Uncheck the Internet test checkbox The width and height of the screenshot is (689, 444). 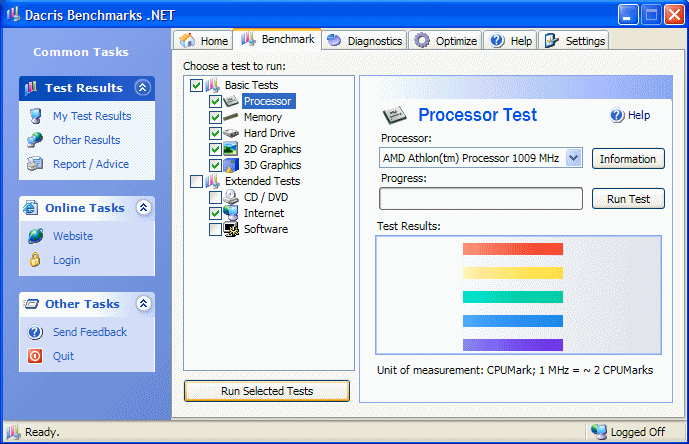coord(215,213)
